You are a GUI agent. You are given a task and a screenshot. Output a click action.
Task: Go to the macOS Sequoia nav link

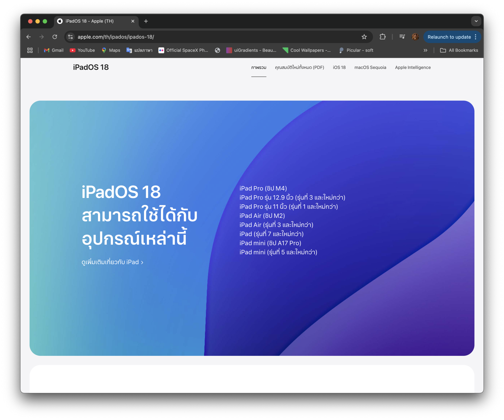(x=370, y=67)
